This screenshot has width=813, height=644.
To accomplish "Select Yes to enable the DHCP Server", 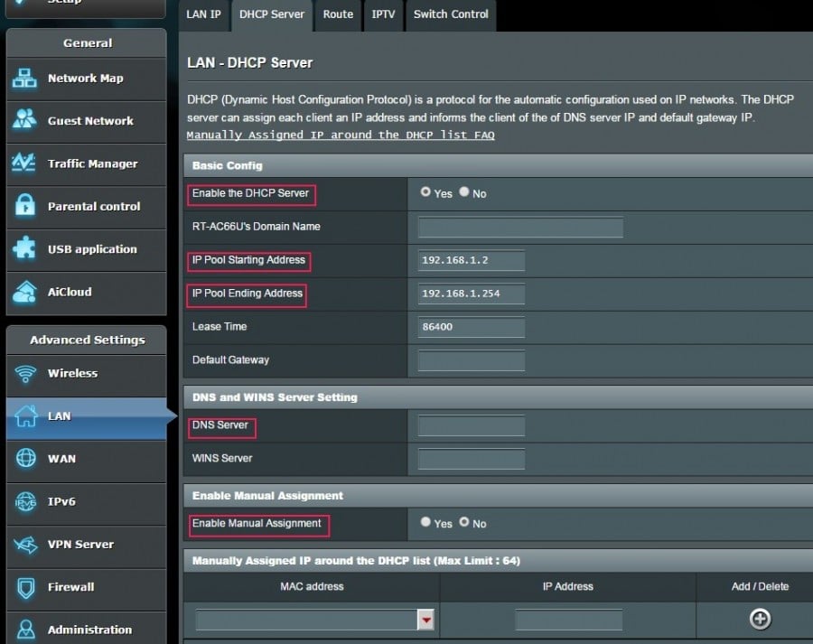I will (425, 192).
